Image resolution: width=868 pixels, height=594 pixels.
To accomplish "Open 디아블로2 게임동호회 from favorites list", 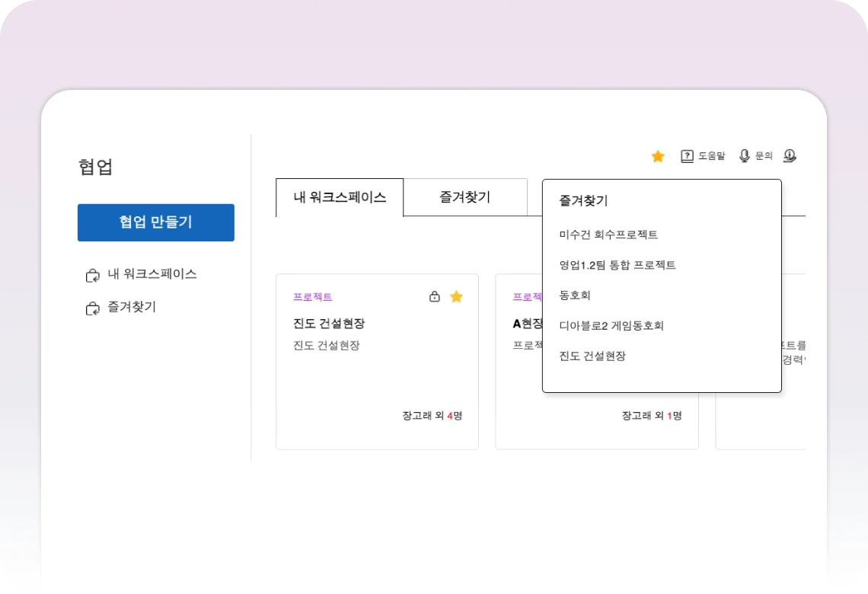I will point(611,325).
